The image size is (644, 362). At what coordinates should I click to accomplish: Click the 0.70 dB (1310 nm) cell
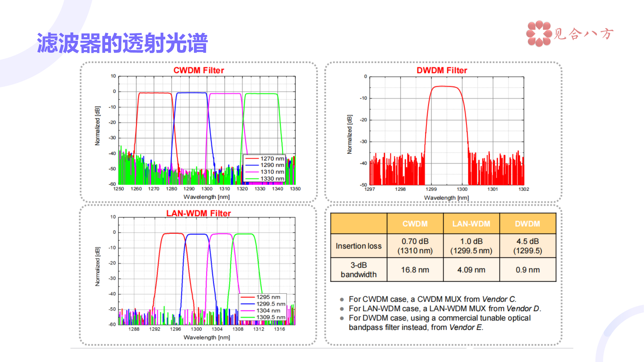pyautogui.click(x=415, y=246)
